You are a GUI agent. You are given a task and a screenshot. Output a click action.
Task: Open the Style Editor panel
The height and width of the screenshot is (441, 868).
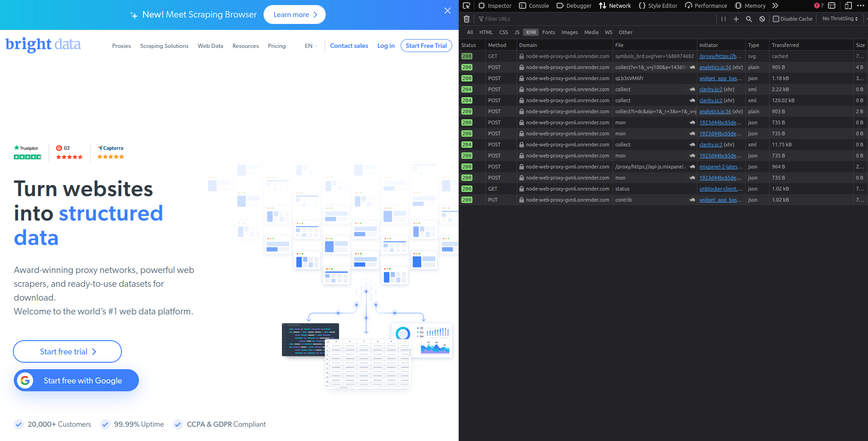point(658,6)
